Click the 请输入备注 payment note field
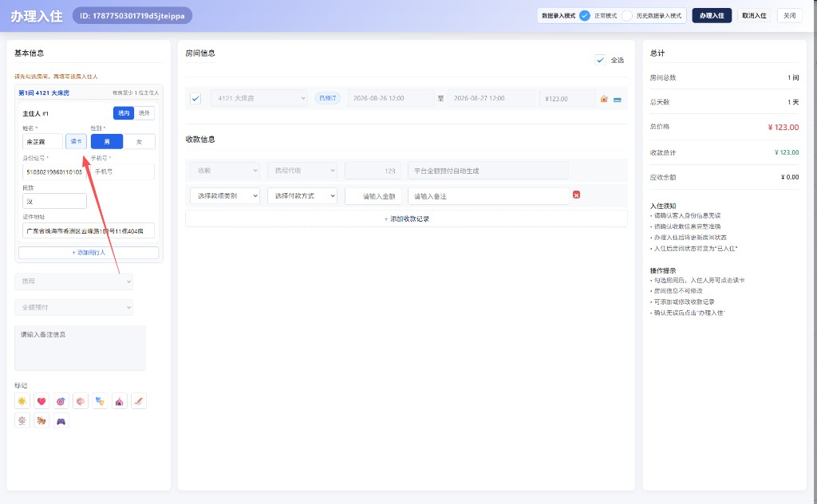The height and width of the screenshot is (504, 817). coord(488,195)
